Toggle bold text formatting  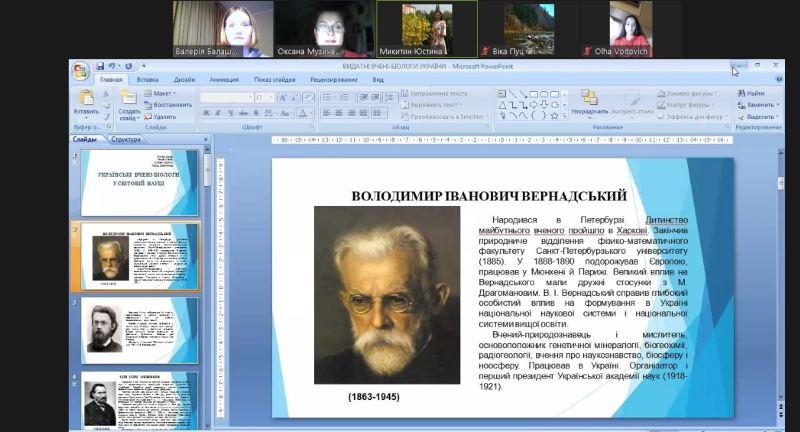[206, 113]
